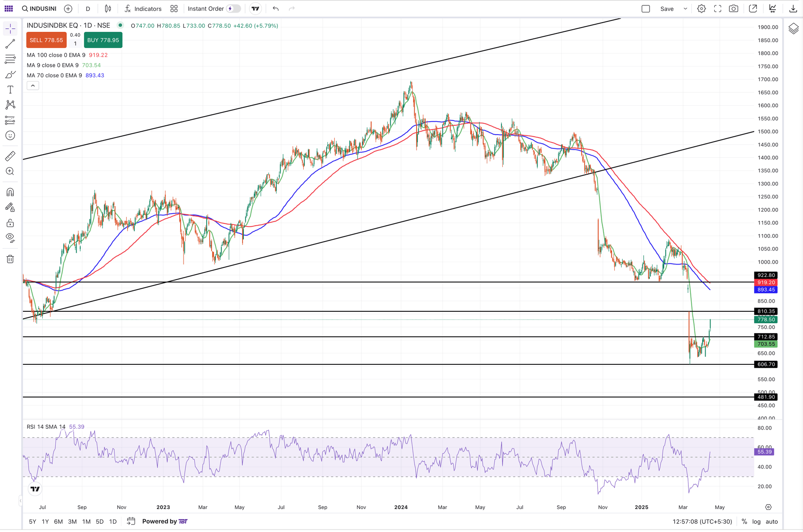The width and height of the screenshot is (803, 532).
Task: Search symbol INDUSINI field
Action: tap(39, 8)
